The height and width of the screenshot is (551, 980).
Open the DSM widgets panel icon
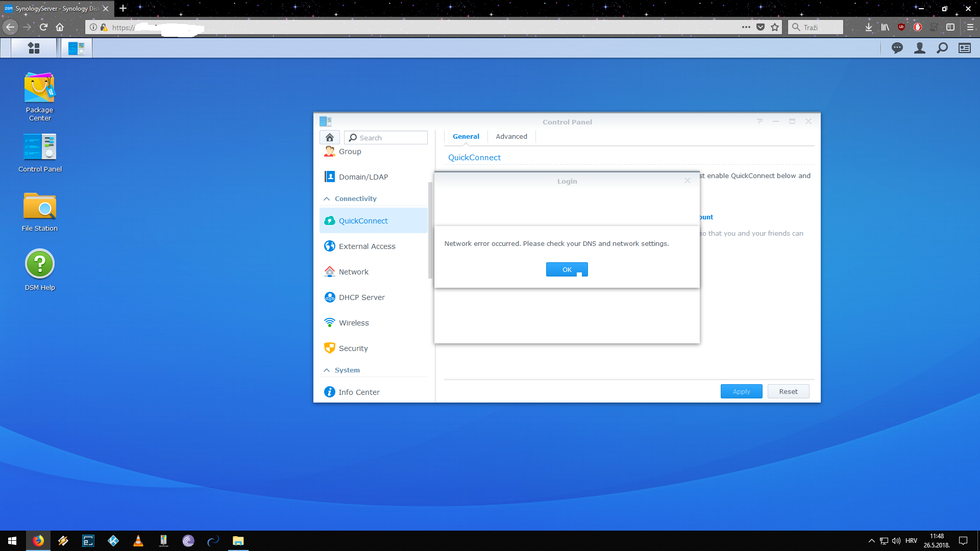tap(964, 48)
